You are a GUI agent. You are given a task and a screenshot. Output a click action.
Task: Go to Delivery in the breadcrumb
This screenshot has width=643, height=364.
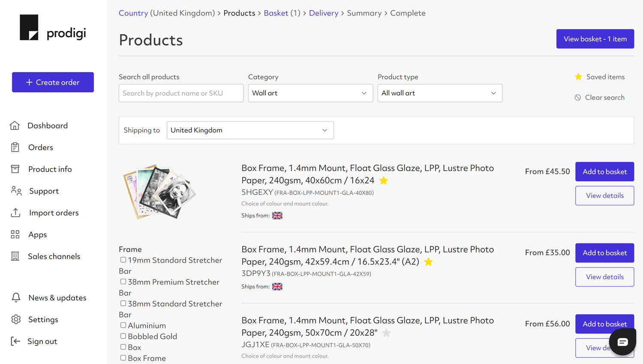(324, 13)
